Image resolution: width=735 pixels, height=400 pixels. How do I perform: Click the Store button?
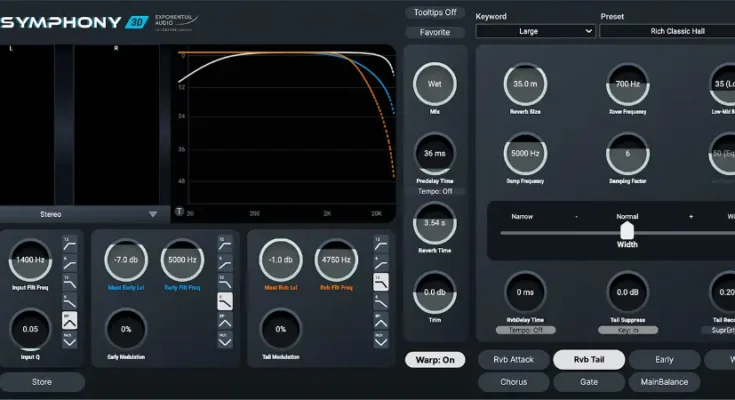point(42,381)
